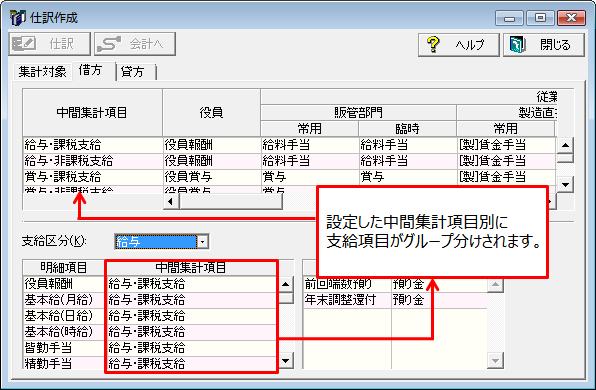Open help with the ヘルプ button
596x390 pixels.
coord(459,45)
